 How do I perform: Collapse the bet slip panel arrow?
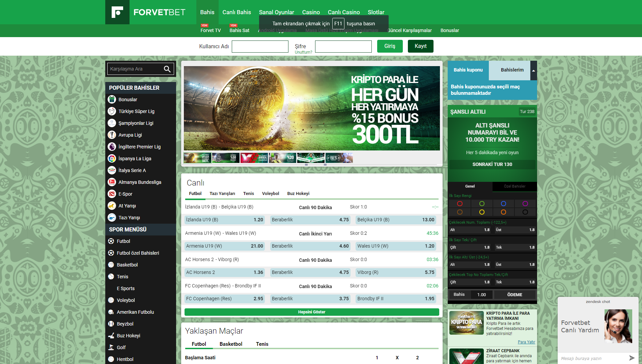tap(533, 71)
